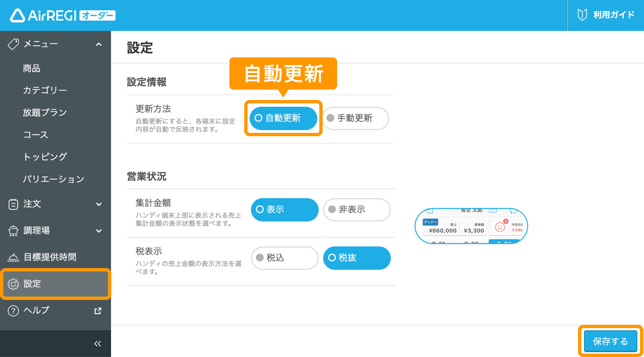This screenshot has width=644, height=357.
Task: Click the clipboard icon beside 注文
Action: [13, 204]
